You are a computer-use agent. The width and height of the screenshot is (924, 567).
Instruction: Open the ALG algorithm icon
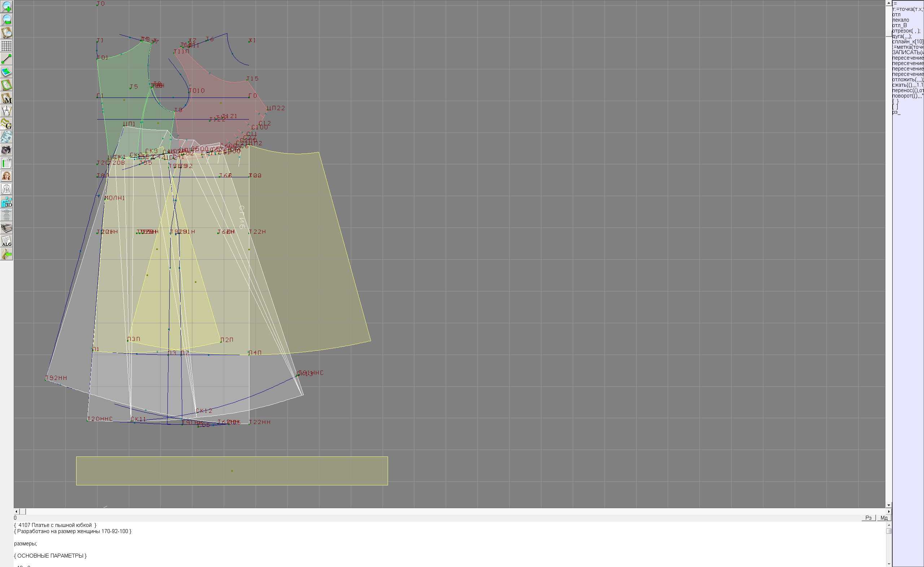(x=6, y=241)
